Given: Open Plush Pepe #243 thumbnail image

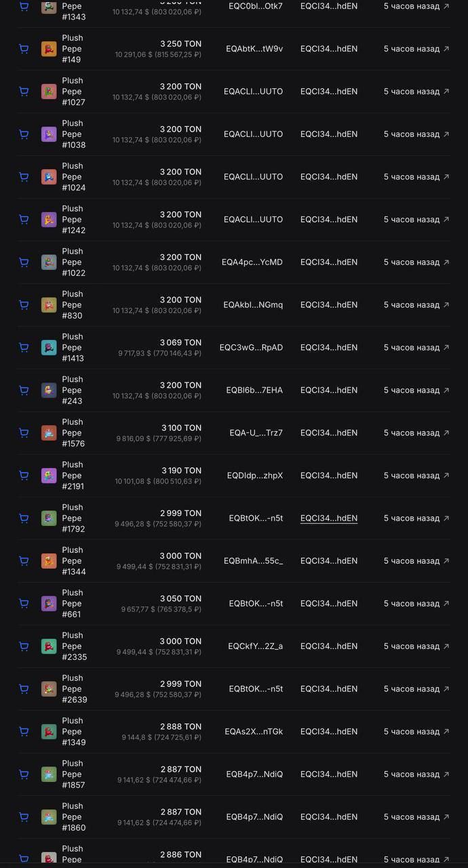Looking at the screenshot, I should click(x=49, y=391).
